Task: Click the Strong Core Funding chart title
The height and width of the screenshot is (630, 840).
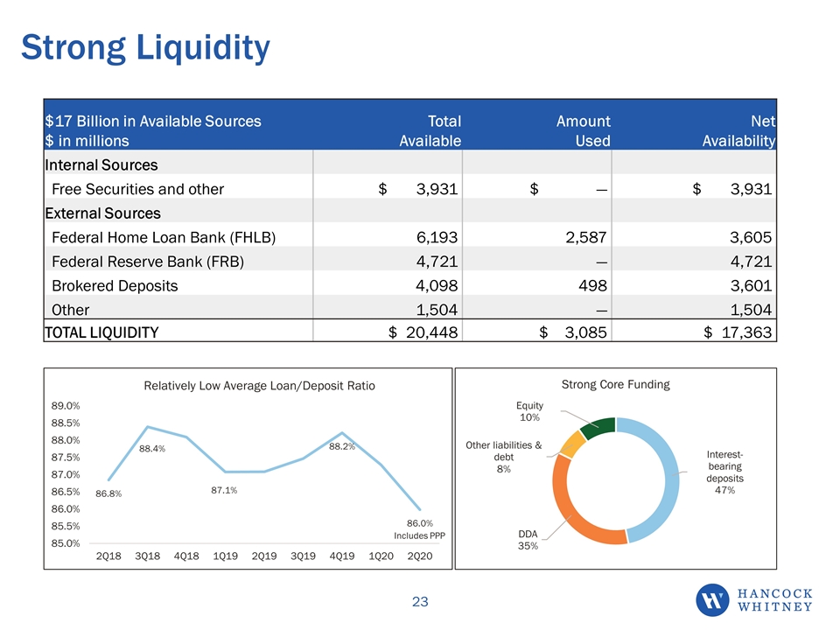Action: (x=615, y=384)
